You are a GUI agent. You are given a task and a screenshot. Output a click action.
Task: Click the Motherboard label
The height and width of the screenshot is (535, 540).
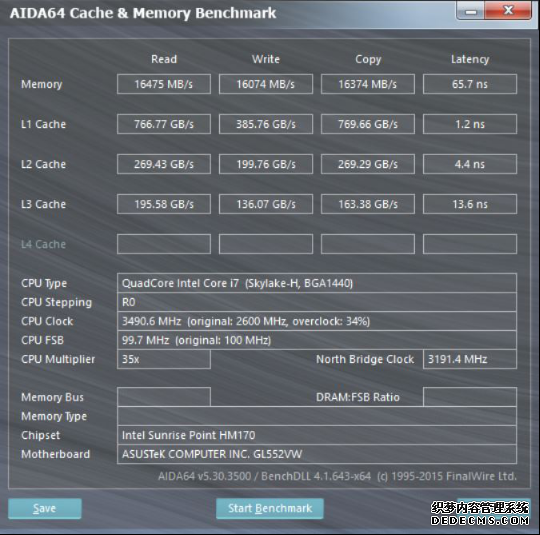pos(55,454)
